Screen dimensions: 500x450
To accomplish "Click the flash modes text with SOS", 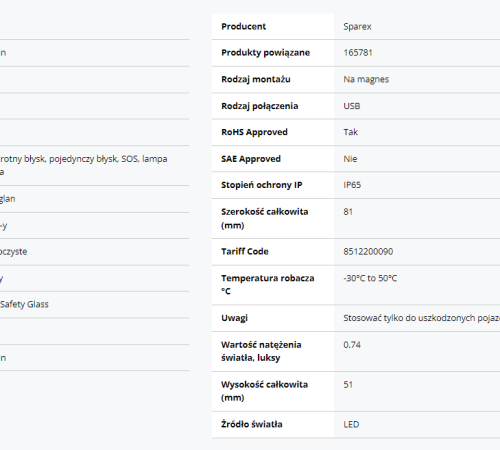I will [83, 165].
